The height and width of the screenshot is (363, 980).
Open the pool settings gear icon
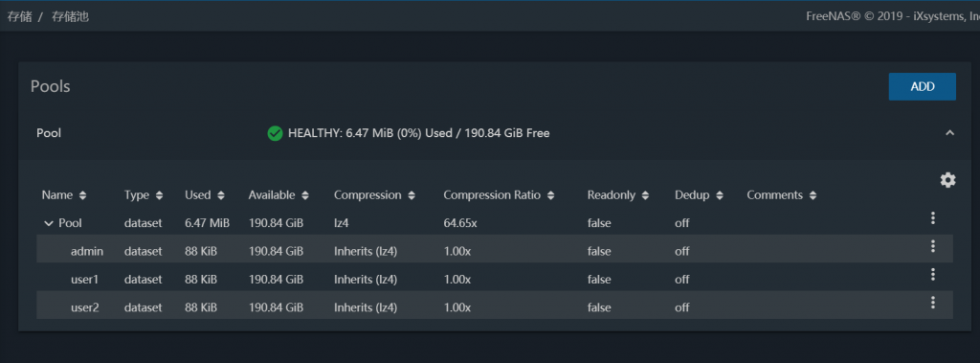(947, 180)
